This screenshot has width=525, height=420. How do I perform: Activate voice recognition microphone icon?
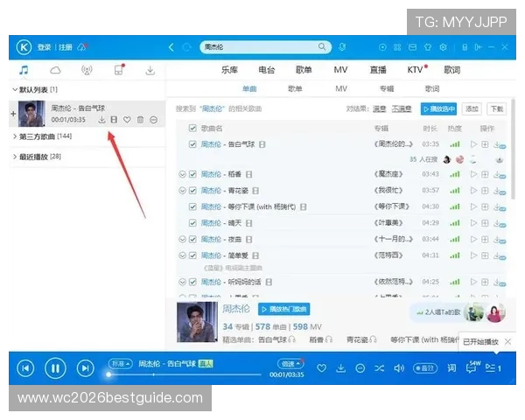[x=342, y=47]
